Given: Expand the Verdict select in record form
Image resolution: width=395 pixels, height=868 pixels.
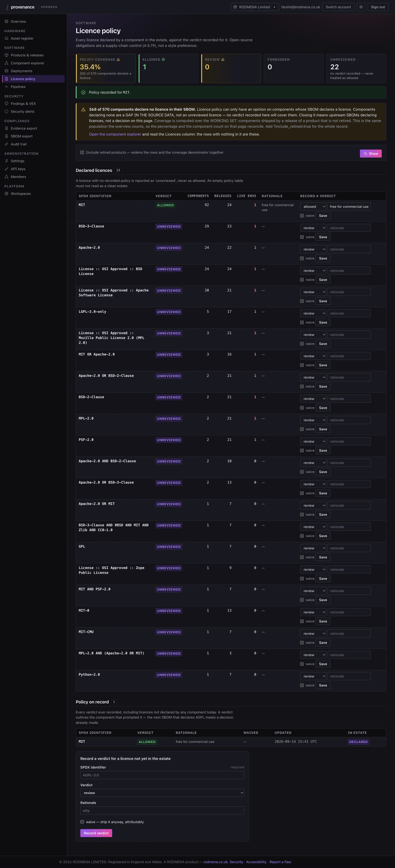Looking at the screenshot, I should (x=162, y=793).
